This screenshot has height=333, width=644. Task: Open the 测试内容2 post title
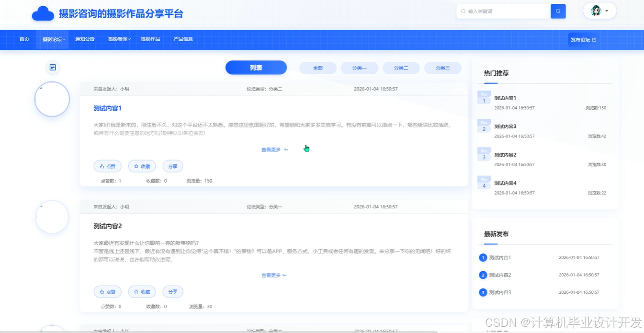click(108, 226)
